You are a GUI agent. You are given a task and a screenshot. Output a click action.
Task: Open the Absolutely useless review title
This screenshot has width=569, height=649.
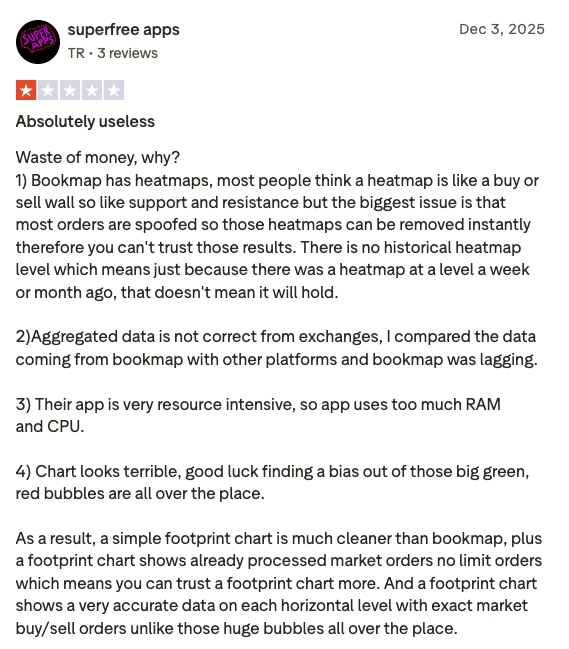coord(85,122)
